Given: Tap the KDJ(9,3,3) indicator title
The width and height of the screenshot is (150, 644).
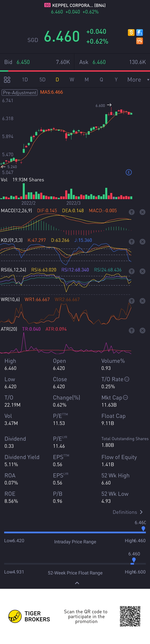Looking at the screenshot, I should click(x=12, y=240).
